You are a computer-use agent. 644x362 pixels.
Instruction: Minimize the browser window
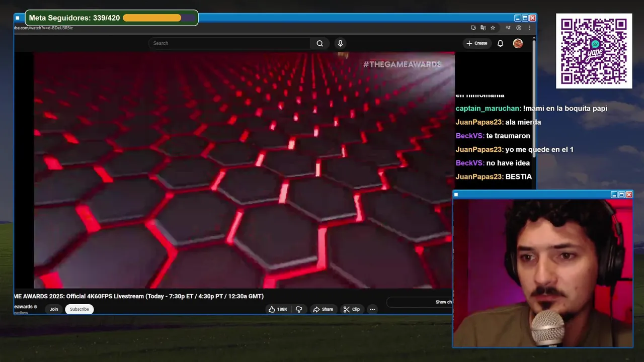coord(517,18)
